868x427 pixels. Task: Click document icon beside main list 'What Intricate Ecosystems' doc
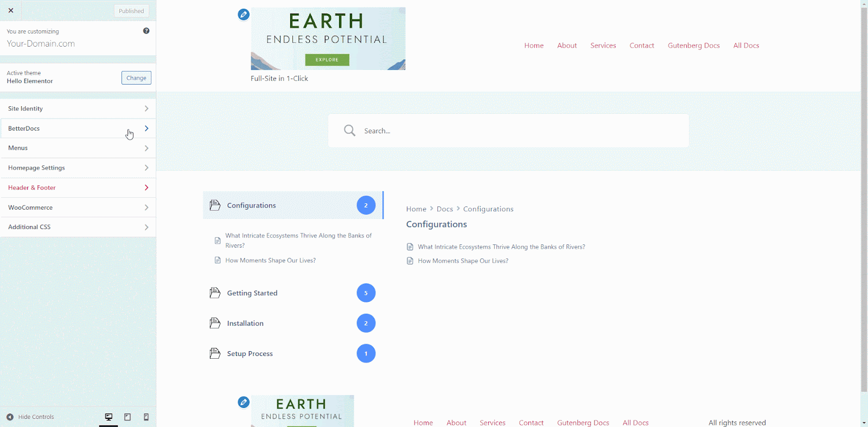point(410,247)
